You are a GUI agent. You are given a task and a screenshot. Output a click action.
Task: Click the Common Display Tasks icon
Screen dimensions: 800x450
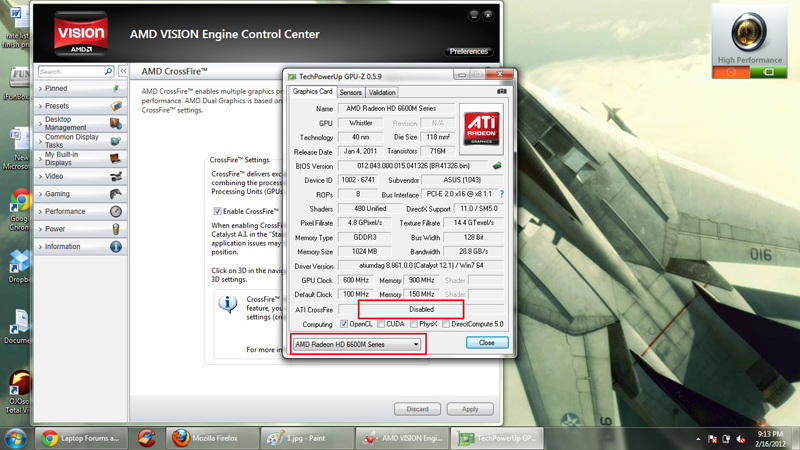(x=116, y=141)
